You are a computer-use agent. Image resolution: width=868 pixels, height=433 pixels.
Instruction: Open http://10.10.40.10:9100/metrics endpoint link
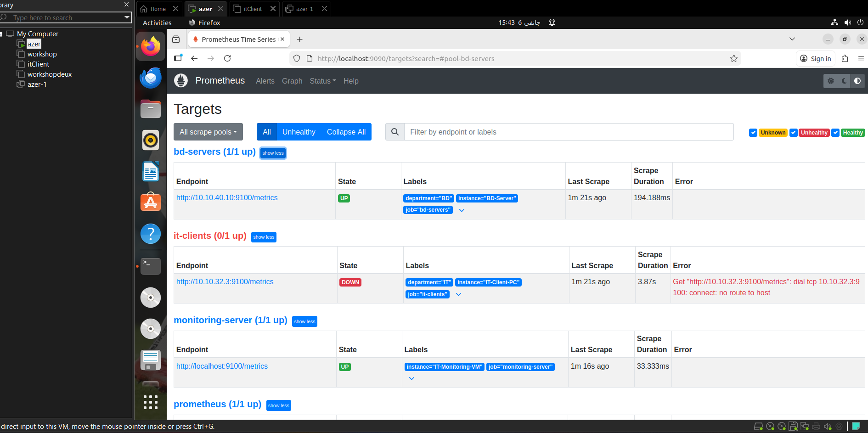click(x=227, y=197)
